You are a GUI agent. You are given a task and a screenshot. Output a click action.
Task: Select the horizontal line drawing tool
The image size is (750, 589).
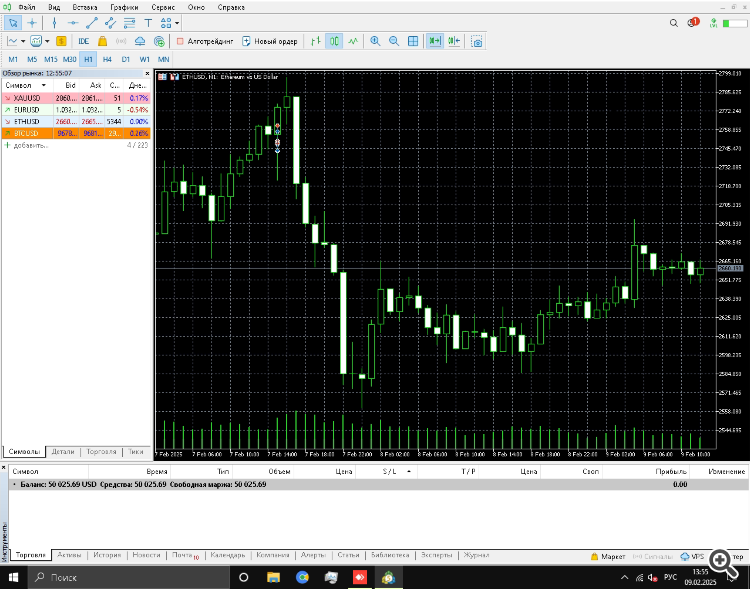point(73,22)
